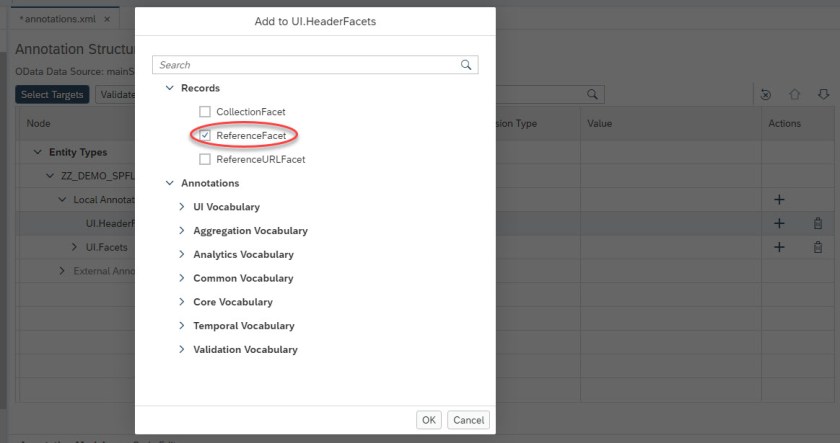Click the reset icon in the table toolbar

[766, 94]
